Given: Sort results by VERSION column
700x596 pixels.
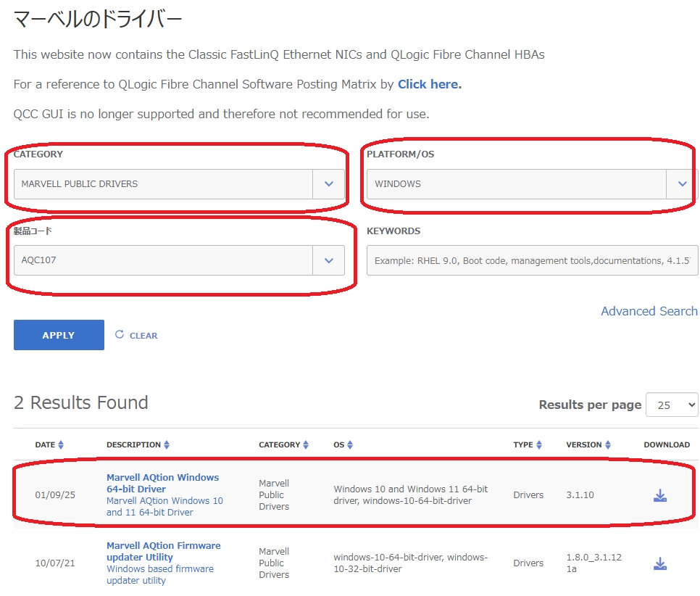Looking at the screenshot, I should coord(588,444).
